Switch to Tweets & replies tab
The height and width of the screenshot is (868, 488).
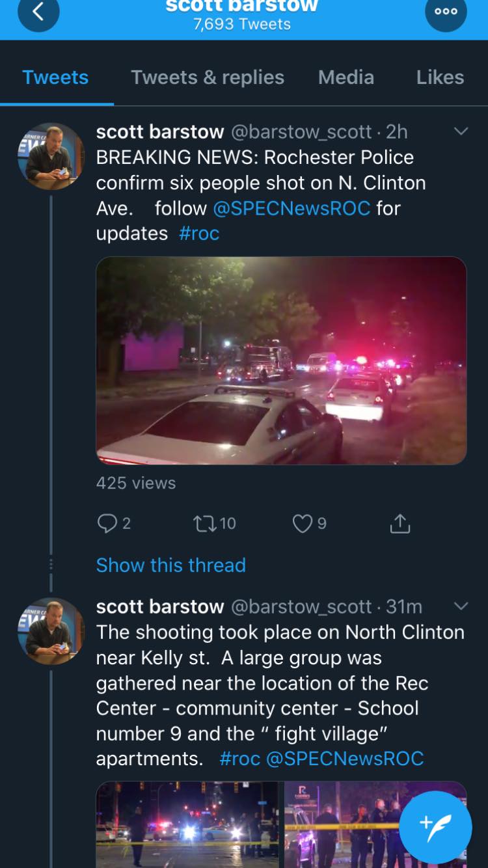(x=208, y=77)
